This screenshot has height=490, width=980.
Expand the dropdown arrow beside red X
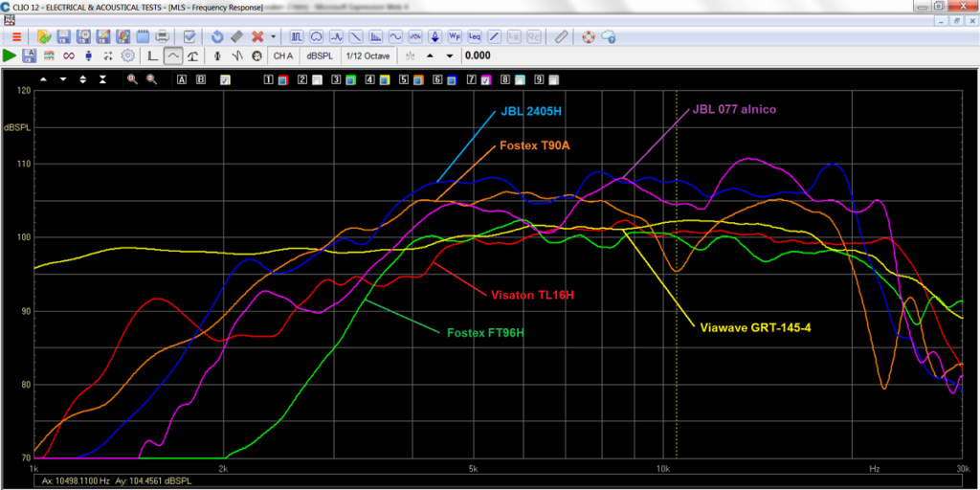coord(273,36)
